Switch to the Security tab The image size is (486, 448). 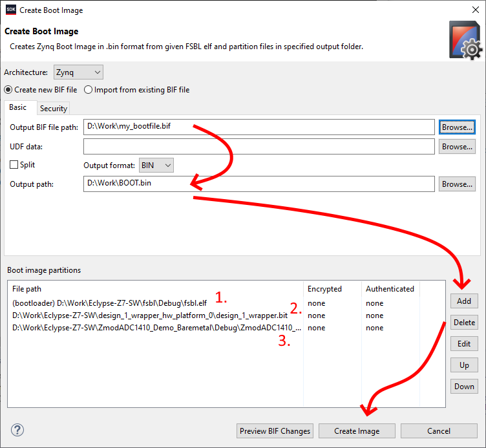coord(53,109)
